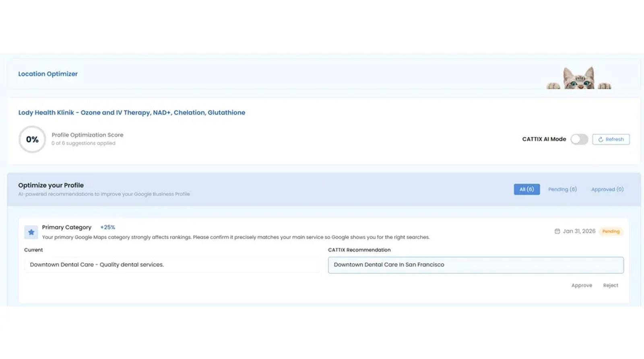Click the peeking cat mascot image

coord(578,78)
